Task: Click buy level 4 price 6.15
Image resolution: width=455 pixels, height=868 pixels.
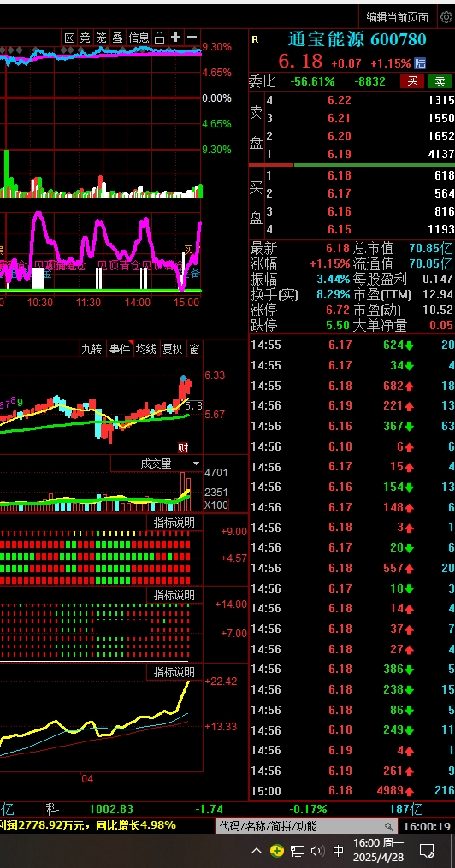Action: coord(340,228)
